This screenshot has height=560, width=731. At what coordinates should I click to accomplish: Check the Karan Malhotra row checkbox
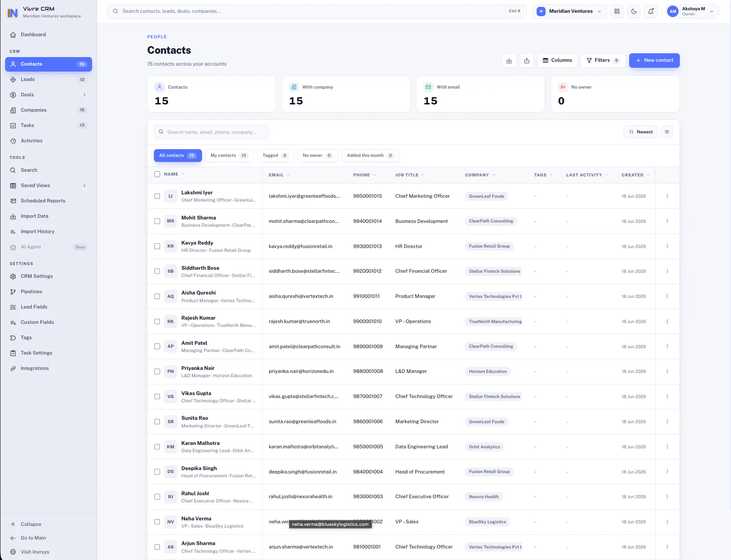coord(157,447)
